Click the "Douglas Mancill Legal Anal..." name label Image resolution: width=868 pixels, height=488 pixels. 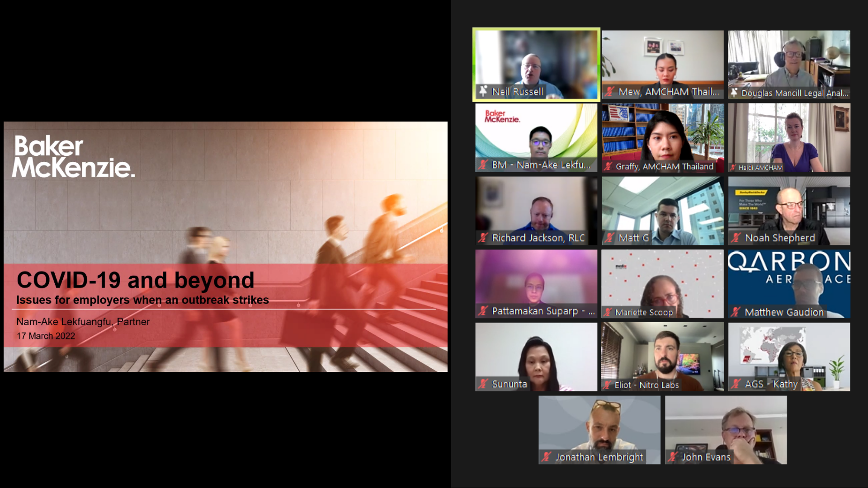[795, 93]
